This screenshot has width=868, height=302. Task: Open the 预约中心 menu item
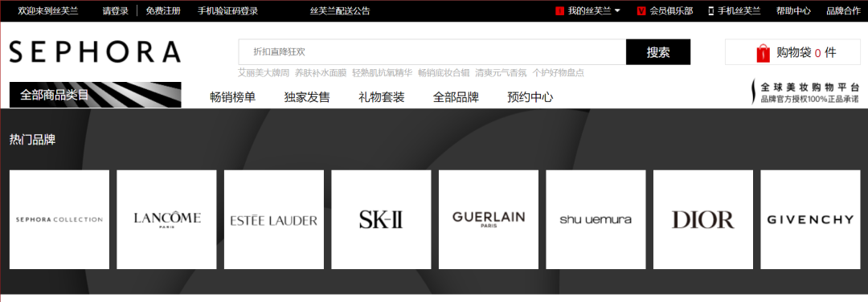[x=530, y=97]
